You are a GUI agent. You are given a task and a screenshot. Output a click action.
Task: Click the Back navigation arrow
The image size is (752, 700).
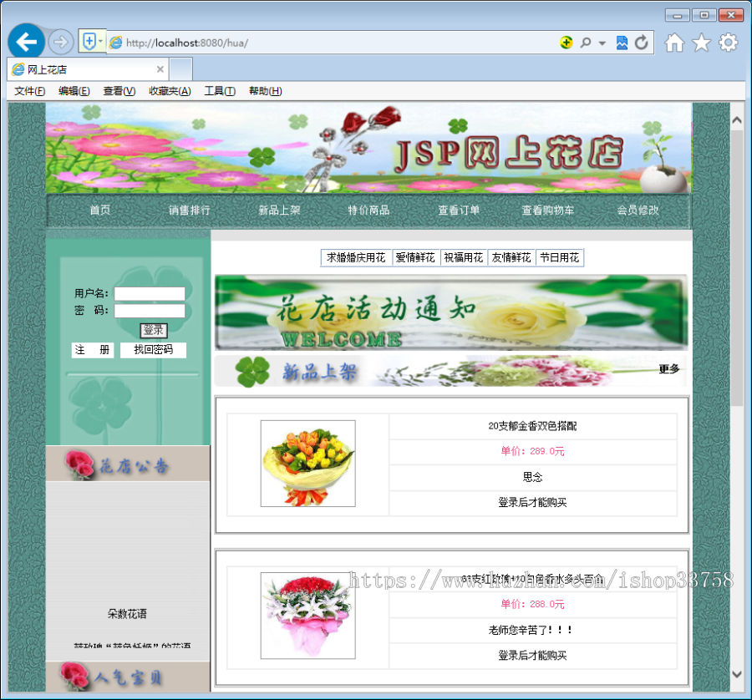[26, 41]
